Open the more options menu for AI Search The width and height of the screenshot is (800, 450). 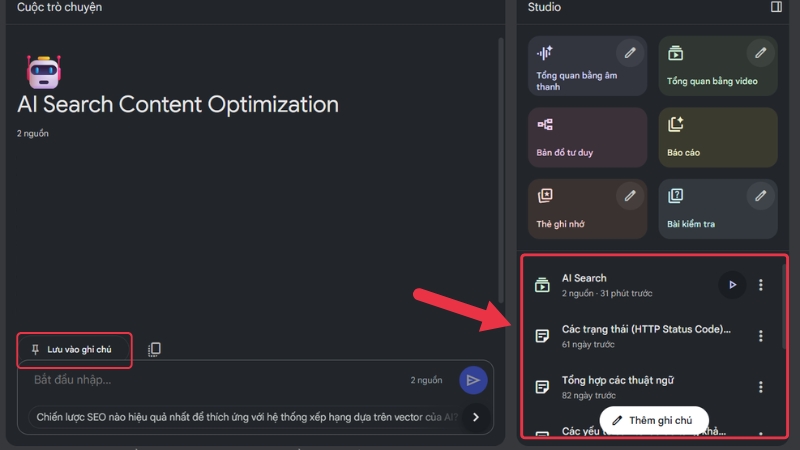pyautogui.click(x=761, y=285)
